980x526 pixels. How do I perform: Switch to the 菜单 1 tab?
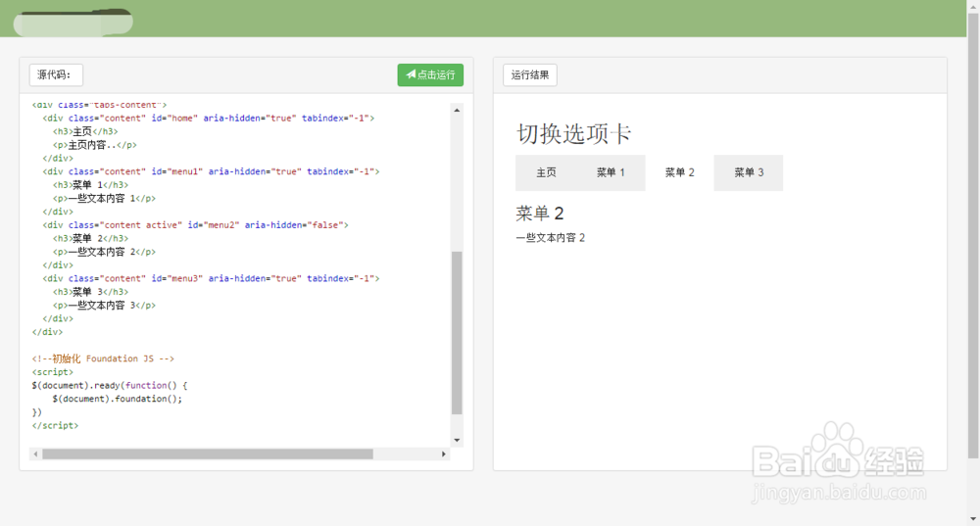(611, 172)
